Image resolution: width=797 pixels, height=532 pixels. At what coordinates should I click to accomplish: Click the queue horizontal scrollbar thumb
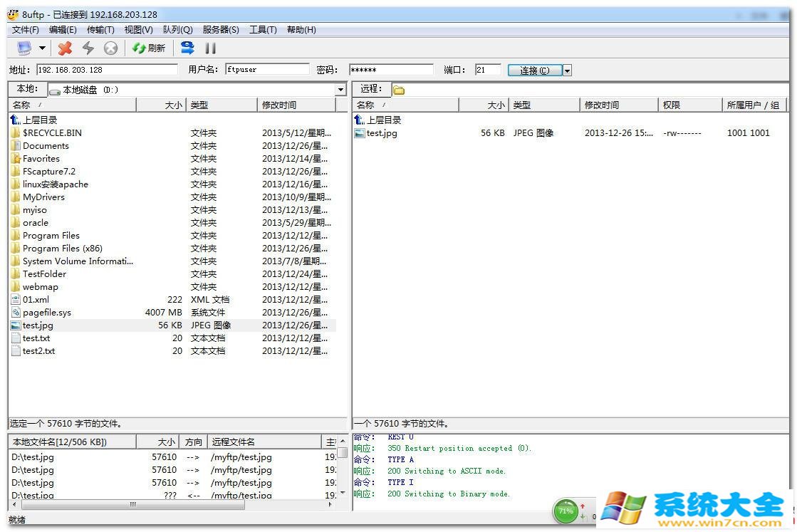(133, 504)
